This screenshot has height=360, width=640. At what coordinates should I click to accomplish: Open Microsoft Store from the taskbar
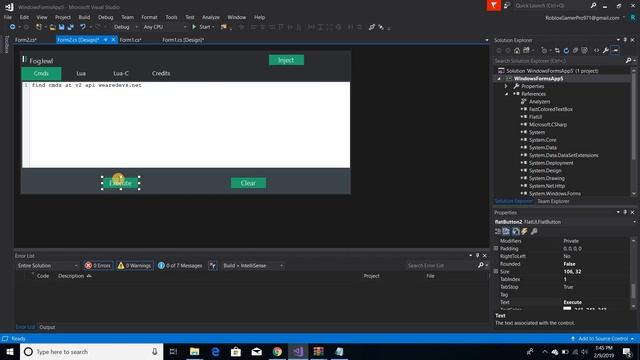pos(236,351)
